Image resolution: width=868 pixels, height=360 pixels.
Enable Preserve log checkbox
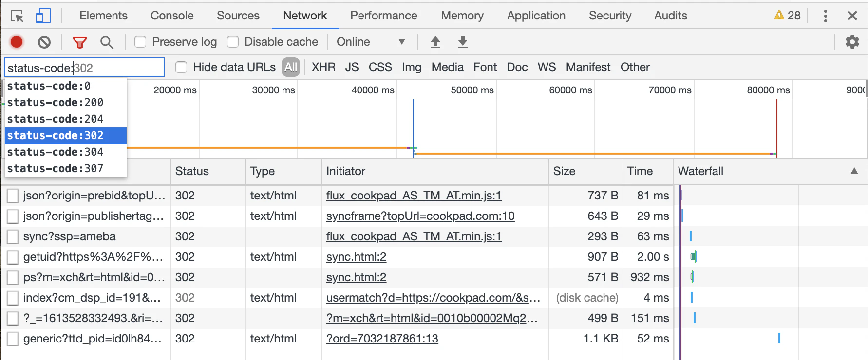pyautogui.click(x=140, y=42)
